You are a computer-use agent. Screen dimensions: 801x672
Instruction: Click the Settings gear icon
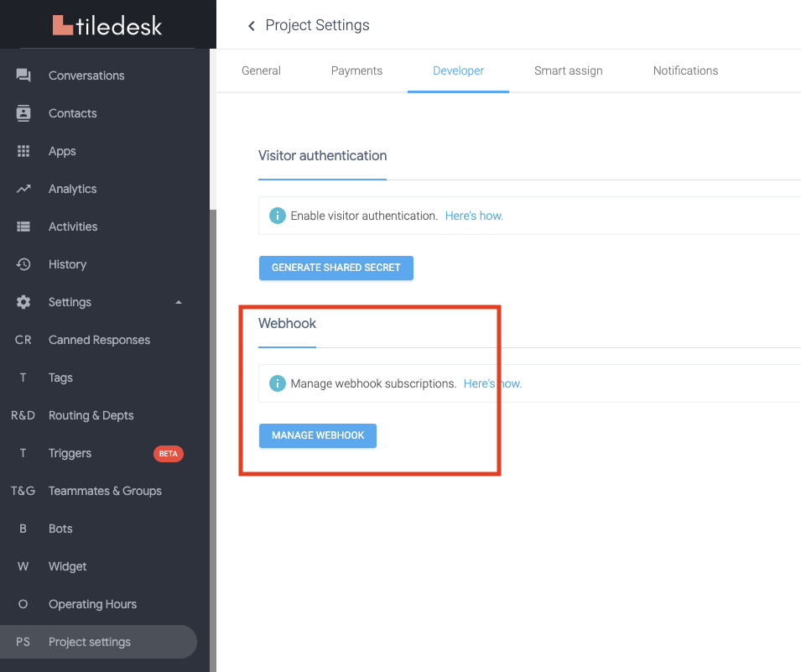tap(23, 302)
